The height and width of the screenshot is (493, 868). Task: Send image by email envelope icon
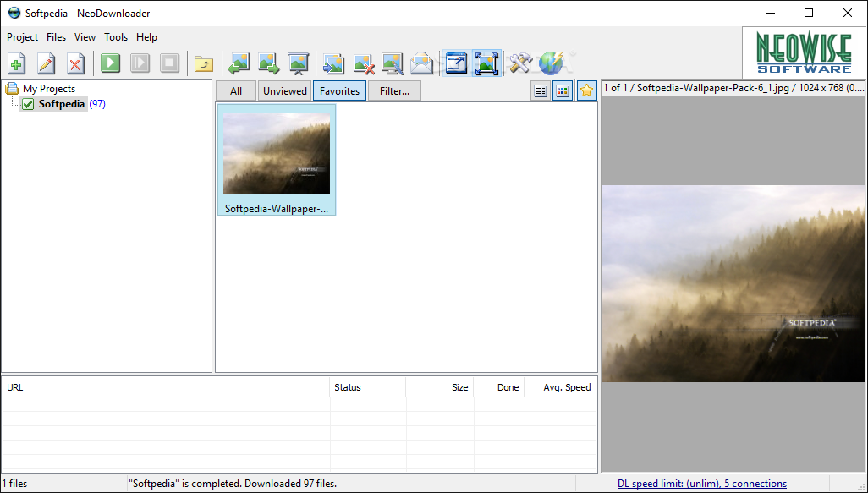click(x=422, y=63)
